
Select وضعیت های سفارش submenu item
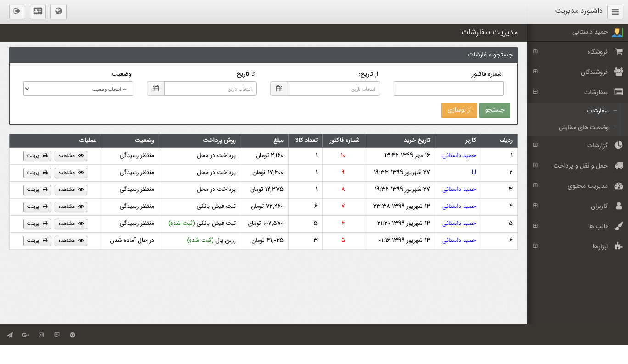pyautogui.click(x=583, y=127)
